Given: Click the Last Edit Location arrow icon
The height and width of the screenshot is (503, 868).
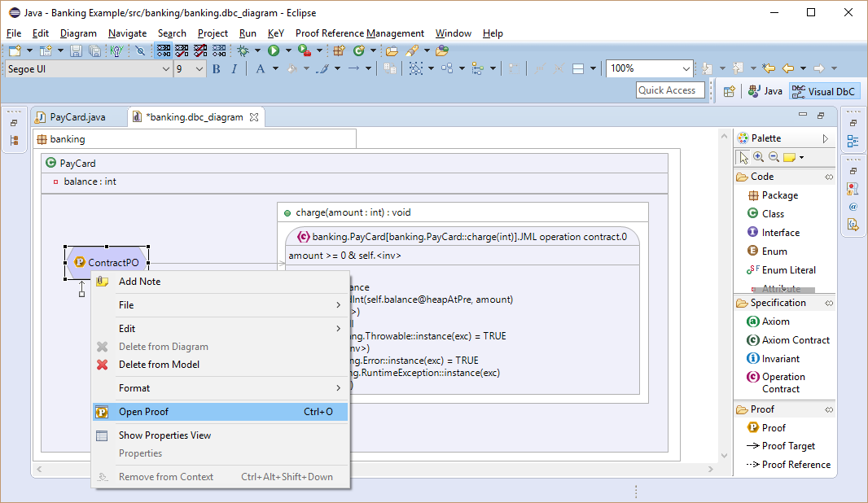Looking at the screenshot, I should tap(769, 68).
